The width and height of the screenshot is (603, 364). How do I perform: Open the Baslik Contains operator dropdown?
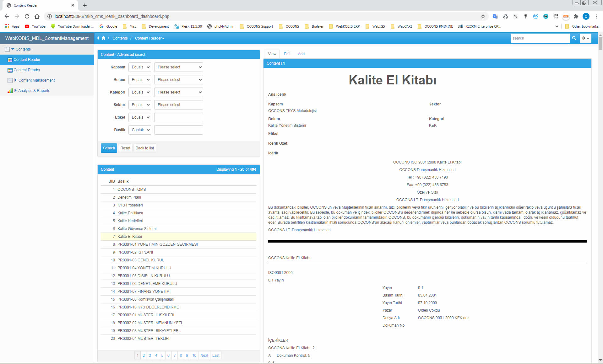coord(140,130)
